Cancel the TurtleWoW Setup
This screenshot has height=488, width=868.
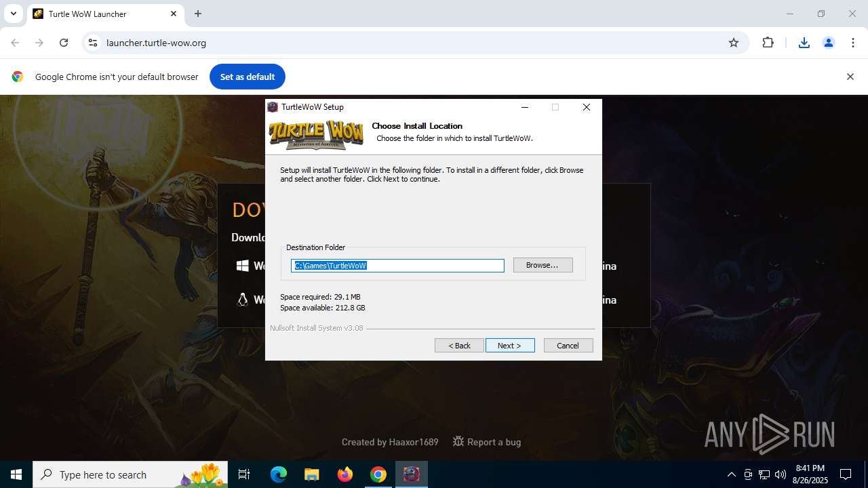[x=568, y=346]
